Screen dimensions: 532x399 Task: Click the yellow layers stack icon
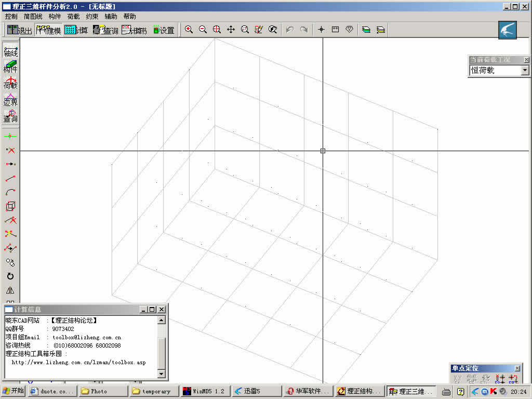click(380, 30)
